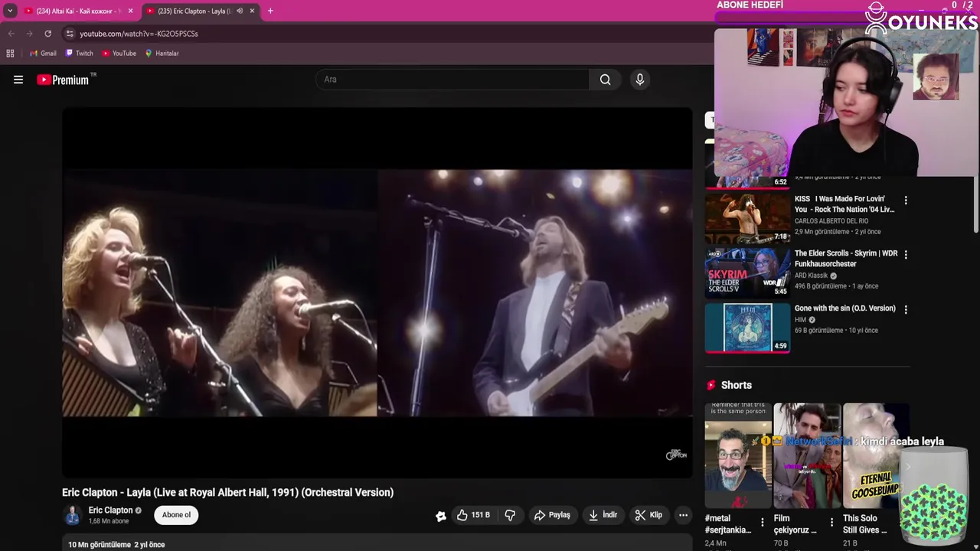The width and height of the screenshot is (980, 551).
Task: Open Gone with the sin (O.D. Version) title
Action: click(x=845, y=308)
